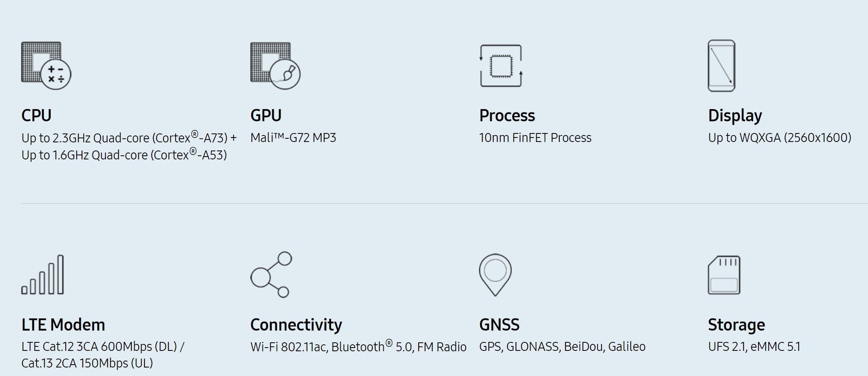Click the 10nm FinFET Process text
Image resolution: width=868 pixels, height=376 pixels.
(535, 138)
